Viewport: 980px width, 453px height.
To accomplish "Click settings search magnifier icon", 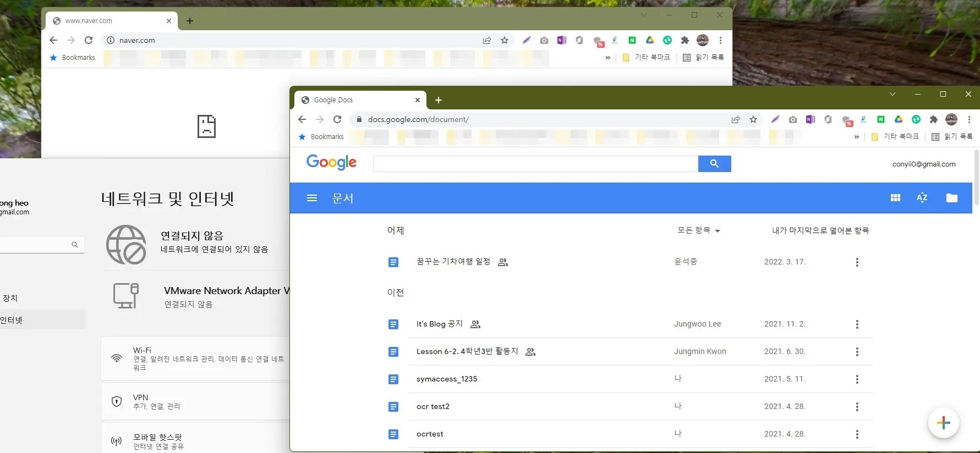I will (75, 245).
